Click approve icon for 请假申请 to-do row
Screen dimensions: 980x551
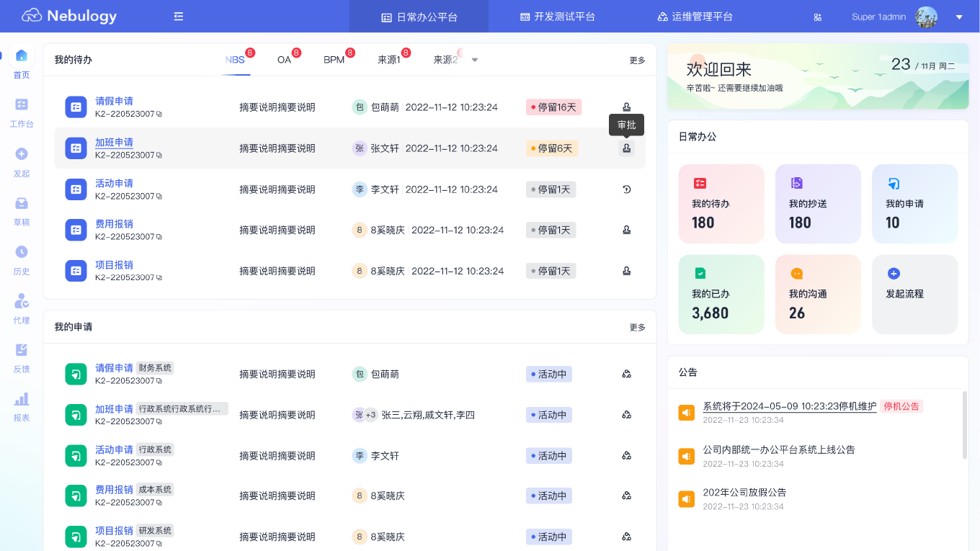click(x=627, y=107)
